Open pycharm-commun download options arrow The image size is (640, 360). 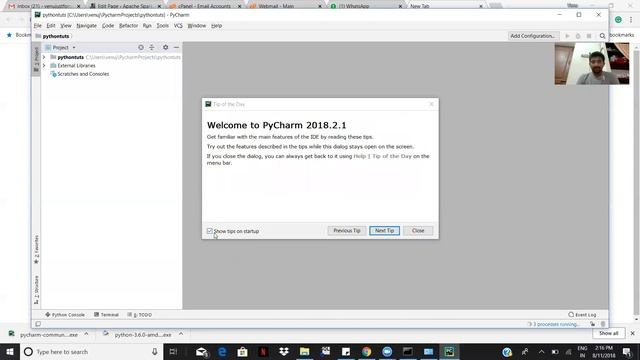click(86, 334)
